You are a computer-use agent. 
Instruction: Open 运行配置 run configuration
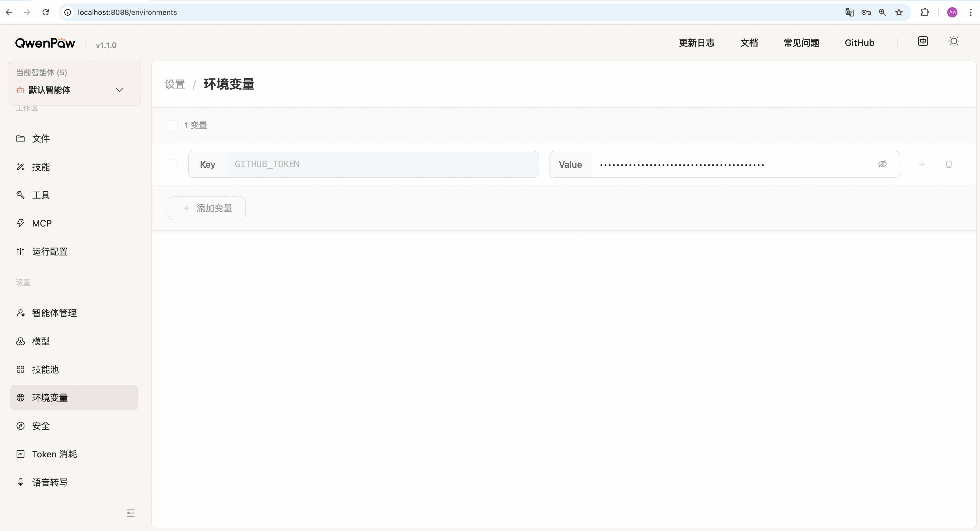(74, 252)
